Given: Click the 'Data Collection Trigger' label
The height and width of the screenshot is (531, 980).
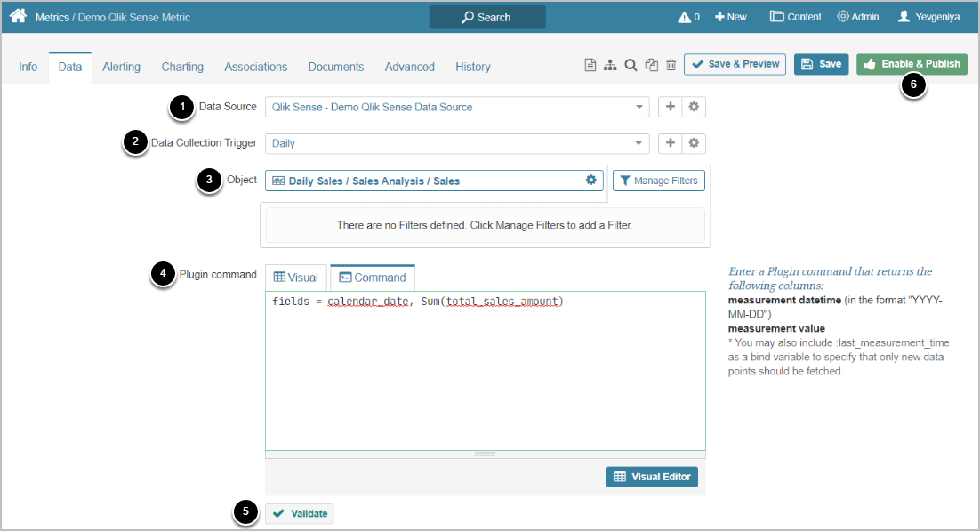Looking at the screenshot, I should tap(204, 142).
